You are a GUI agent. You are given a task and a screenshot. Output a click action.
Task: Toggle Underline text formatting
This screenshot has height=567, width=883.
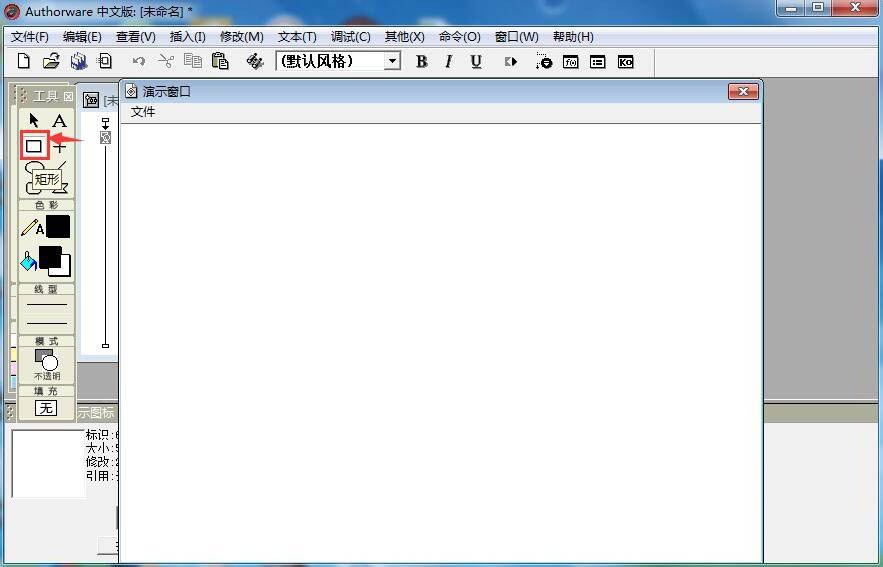tap(476, 62)
